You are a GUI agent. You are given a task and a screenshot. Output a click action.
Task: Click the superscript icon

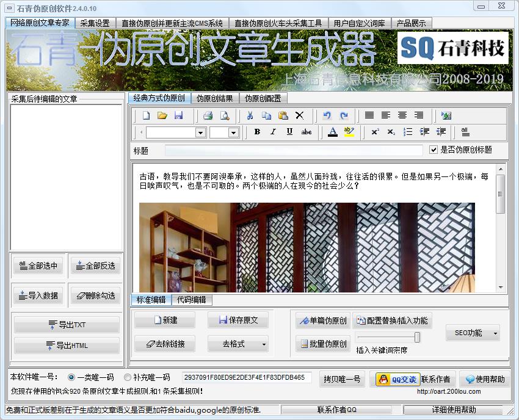pyautogui.click(x=375, y=132)
